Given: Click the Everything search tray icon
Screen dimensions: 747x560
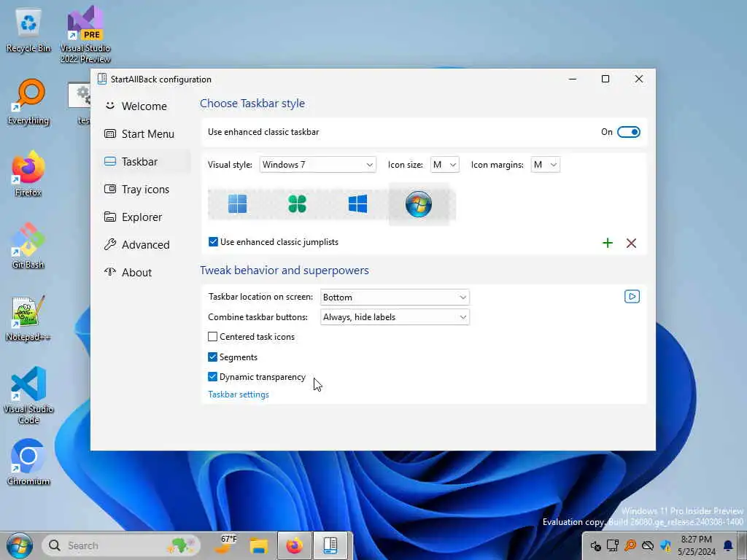Looking at the screenshot, I should (x=630, y=545).
